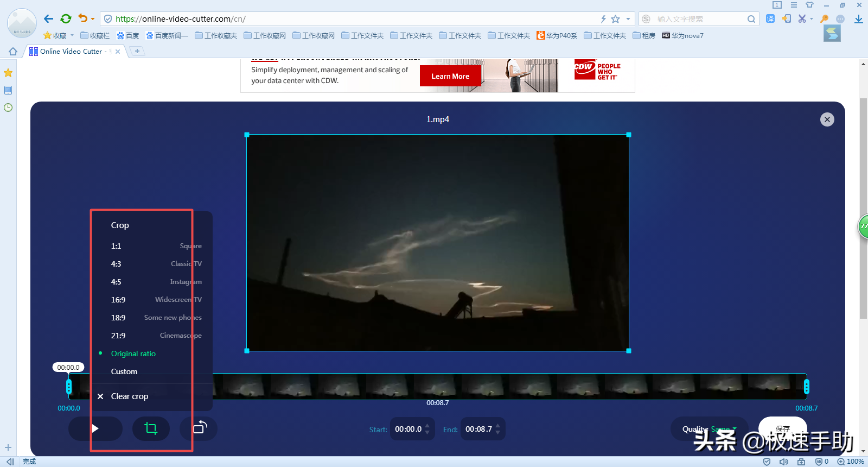
Task: Click the bottom-right crop corner handle
Action: click(x=629, y=351)
